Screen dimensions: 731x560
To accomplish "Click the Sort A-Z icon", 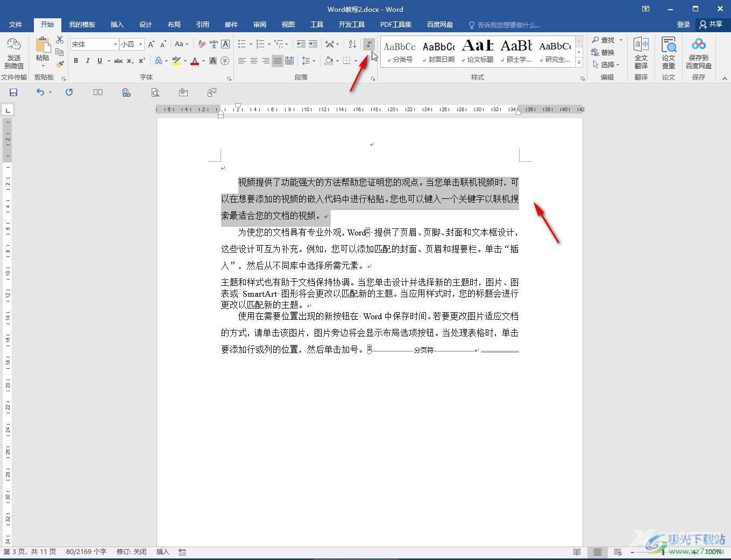I will (352, 44).
